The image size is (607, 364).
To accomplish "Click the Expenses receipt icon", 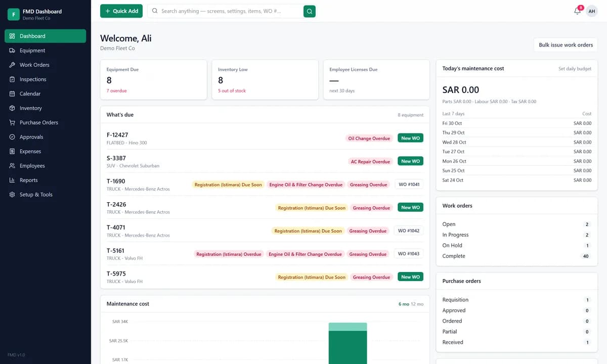I will pos(12,151).
